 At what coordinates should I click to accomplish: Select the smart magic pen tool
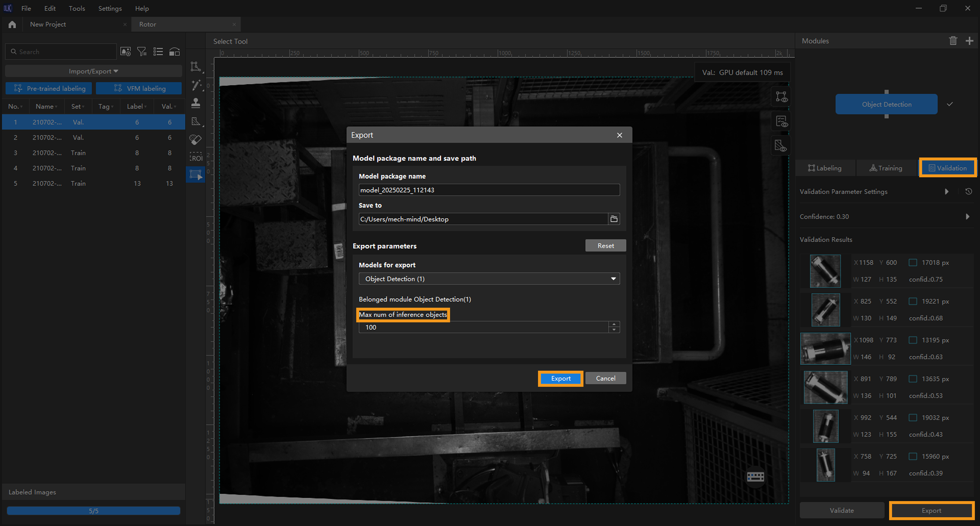pyautogui.click(x=196, y=85)
